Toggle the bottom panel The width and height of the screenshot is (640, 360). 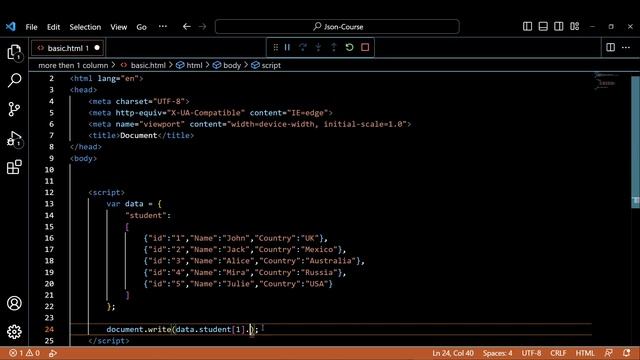coord(543,27)
